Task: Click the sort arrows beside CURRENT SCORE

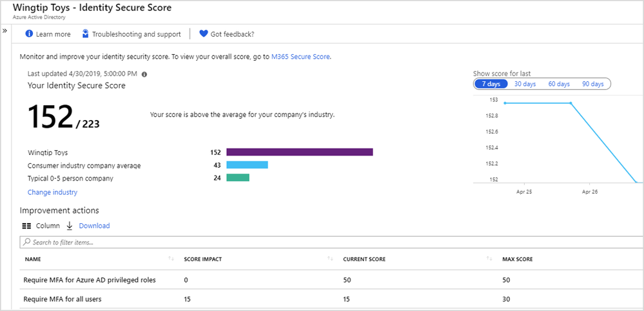Action: 489,258
